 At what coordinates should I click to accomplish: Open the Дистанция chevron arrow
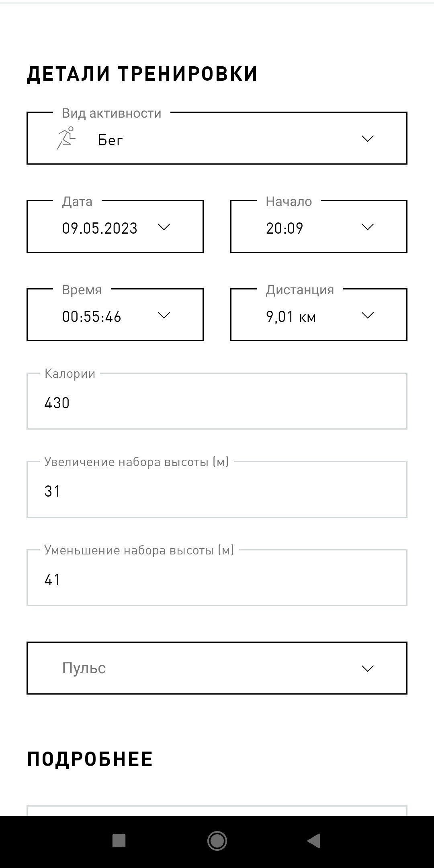(x=368, y=315)
